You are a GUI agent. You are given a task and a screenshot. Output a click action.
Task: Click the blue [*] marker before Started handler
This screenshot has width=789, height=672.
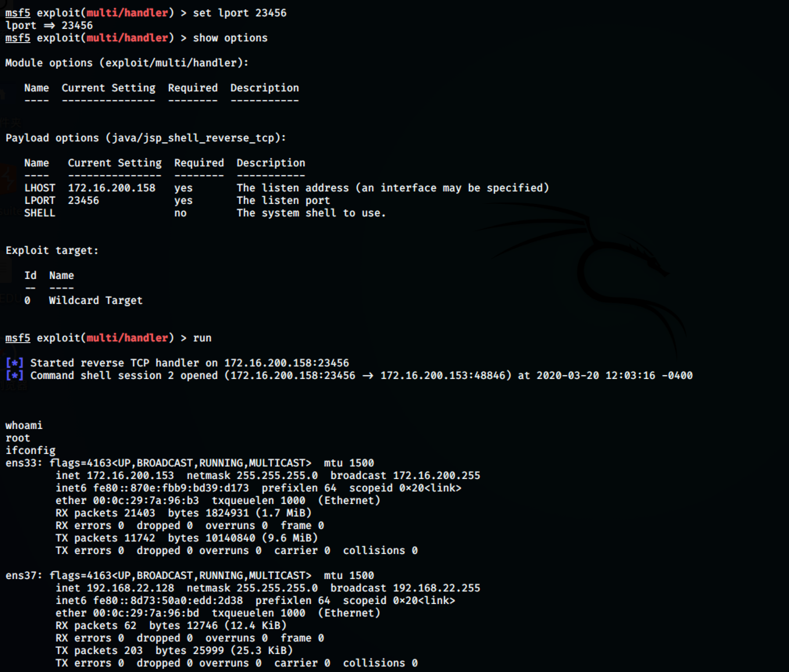click(14, 363)
